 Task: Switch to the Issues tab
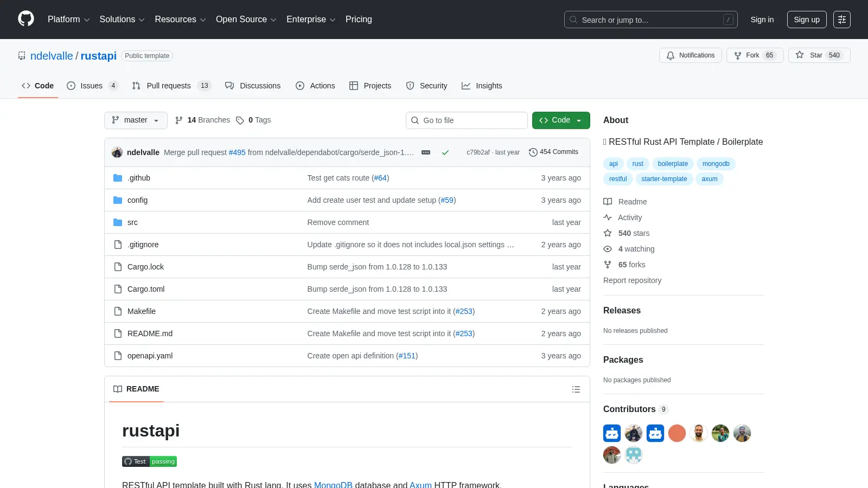point(92,86)
